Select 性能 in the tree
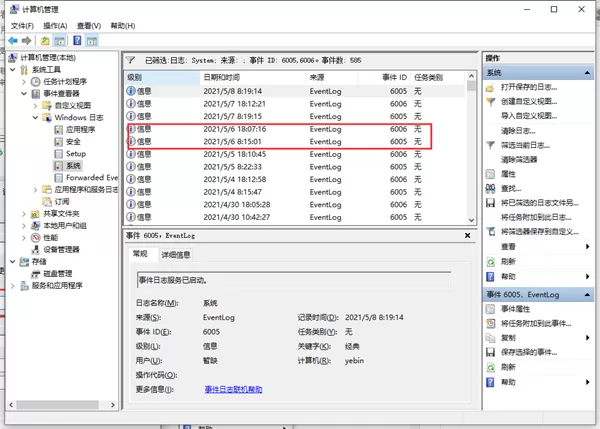 coord(51,238)
